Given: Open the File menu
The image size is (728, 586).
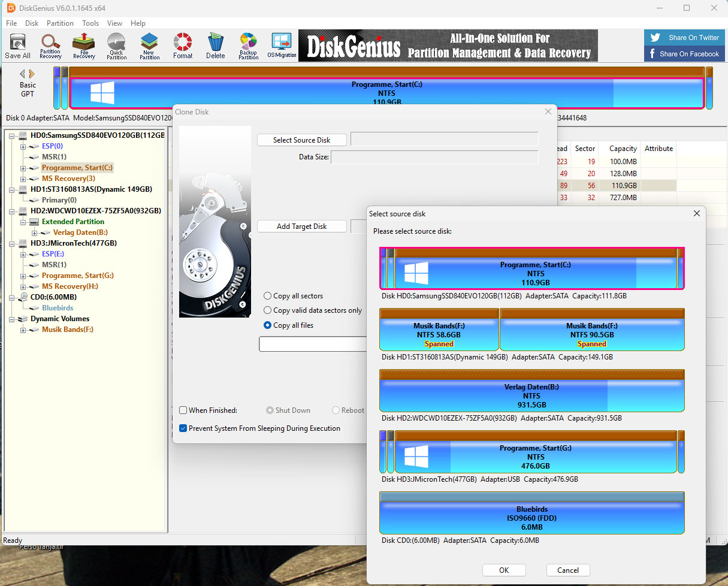Looking at the screenshot, I should 11,23.
